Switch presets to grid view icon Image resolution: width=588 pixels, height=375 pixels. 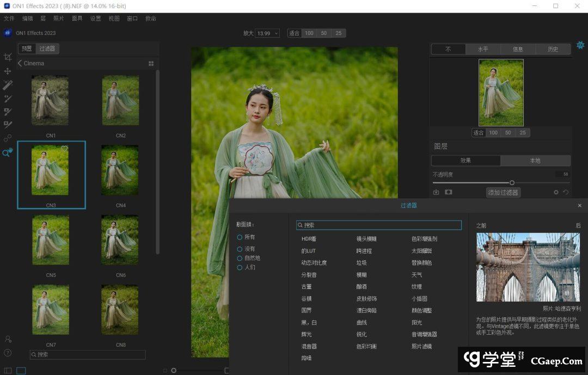pos(151,64)
